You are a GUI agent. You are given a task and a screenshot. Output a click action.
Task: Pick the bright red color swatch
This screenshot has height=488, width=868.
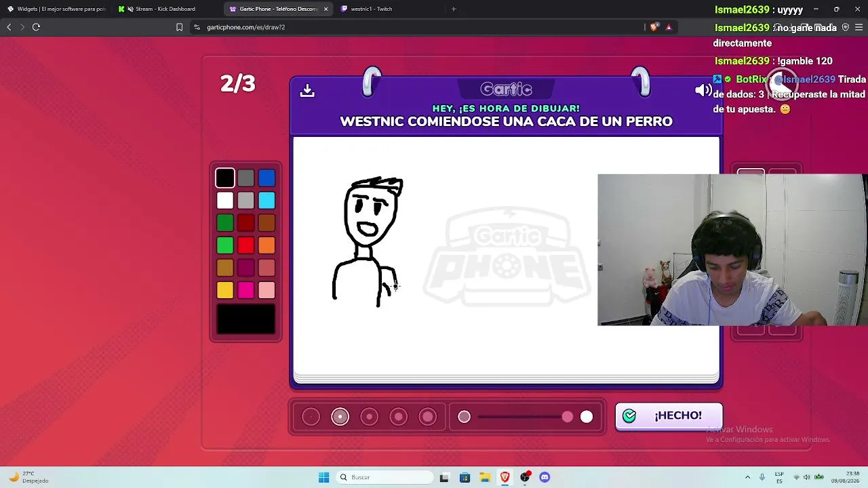(x=246, y=245)
